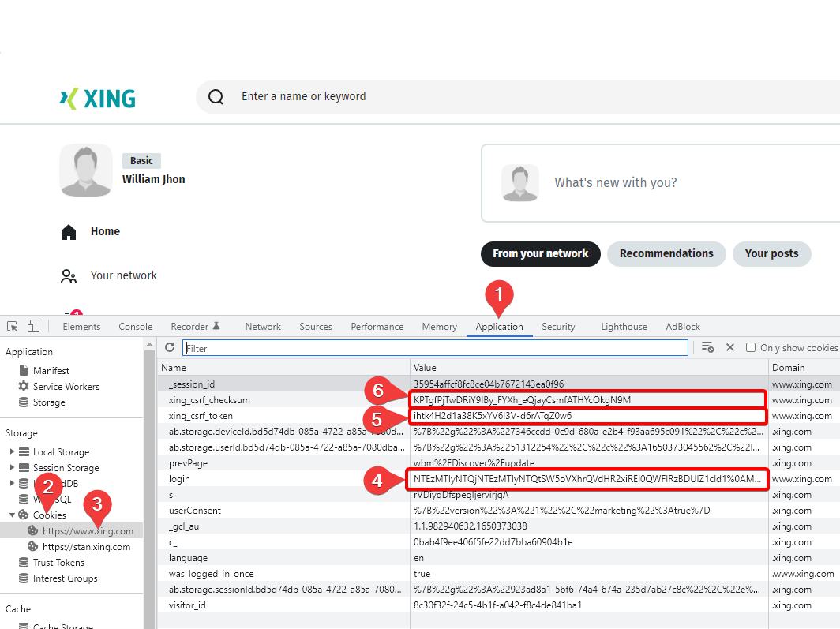Focus the cookie Filter input field

point(435,348)
